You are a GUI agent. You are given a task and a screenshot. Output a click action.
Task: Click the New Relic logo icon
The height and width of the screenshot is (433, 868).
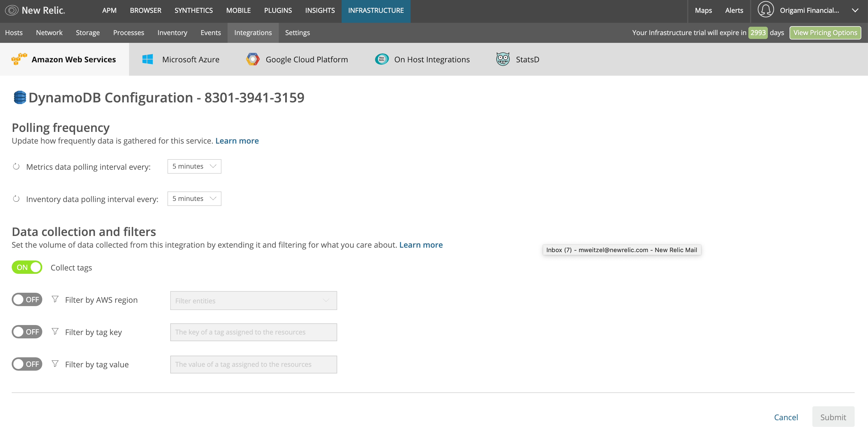coord(11,11)
